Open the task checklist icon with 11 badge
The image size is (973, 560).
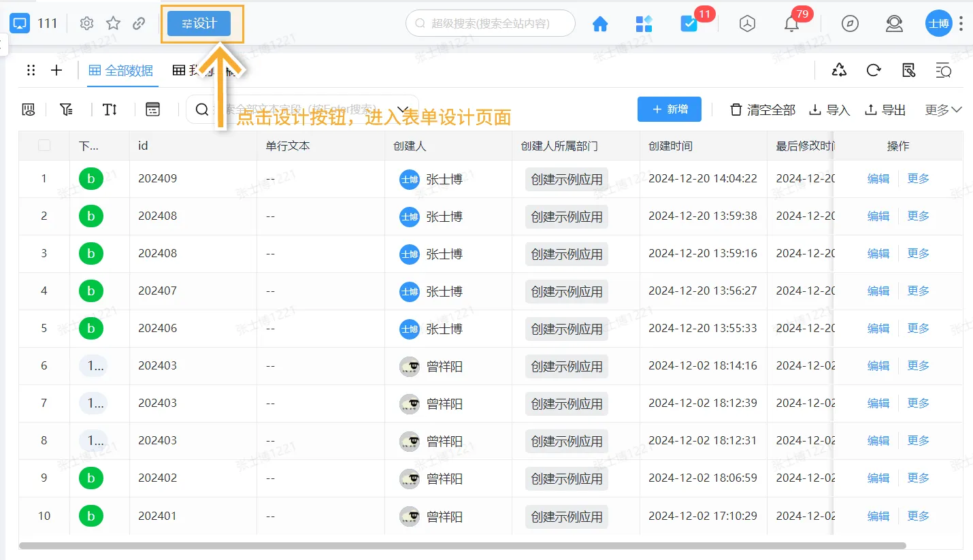click(x=689, y=24)
